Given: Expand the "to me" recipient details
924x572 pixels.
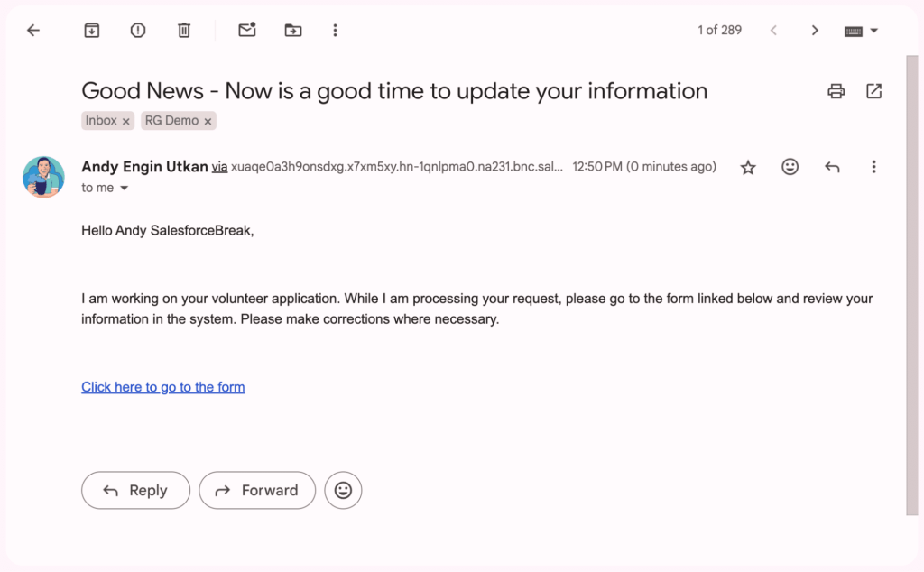Looking at the screenshot, I should coord(124,188).
